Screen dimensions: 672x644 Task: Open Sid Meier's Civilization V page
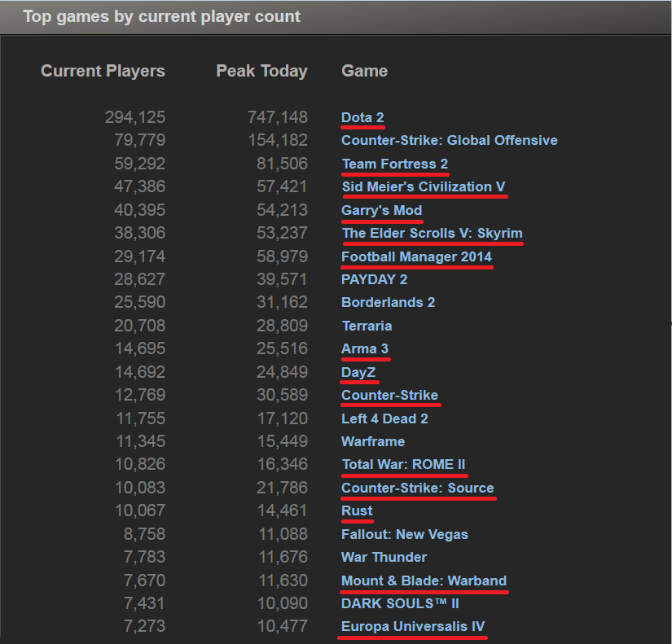[424, 186]
